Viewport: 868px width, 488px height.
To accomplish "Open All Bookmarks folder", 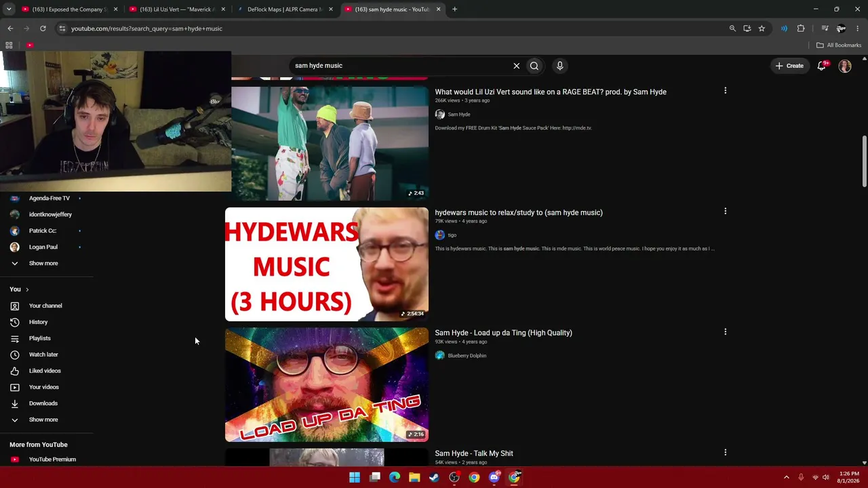I will point(839,45).
